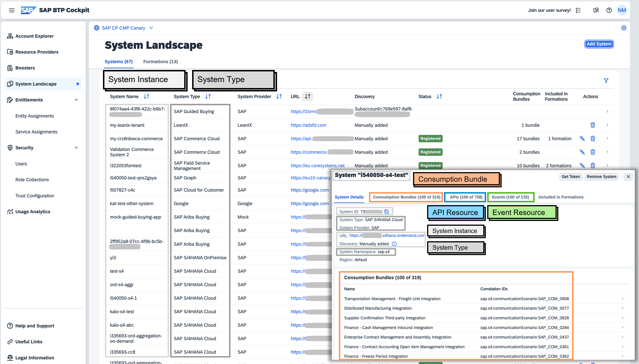Open the SAP CP CMP Canary dropdown

click(x=151, y=28)
